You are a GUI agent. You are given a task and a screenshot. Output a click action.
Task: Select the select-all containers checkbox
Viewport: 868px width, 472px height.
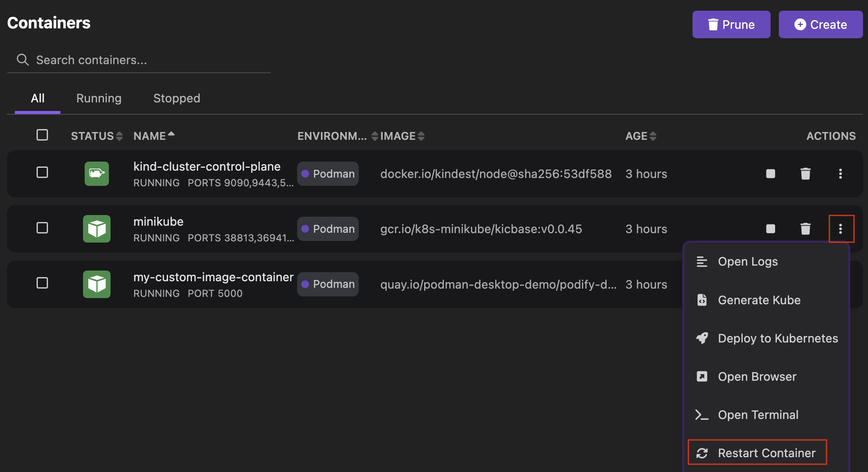point(42,134)
